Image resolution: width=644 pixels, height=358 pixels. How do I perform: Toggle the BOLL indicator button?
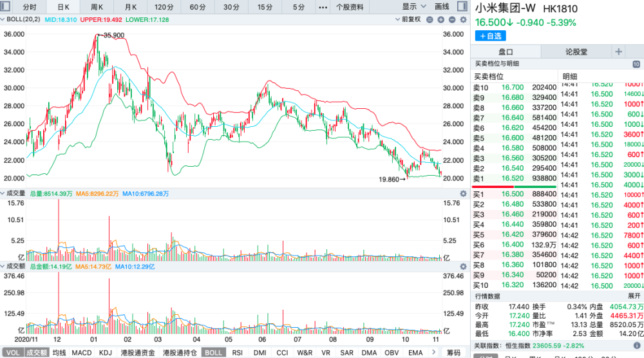(213, 353)
